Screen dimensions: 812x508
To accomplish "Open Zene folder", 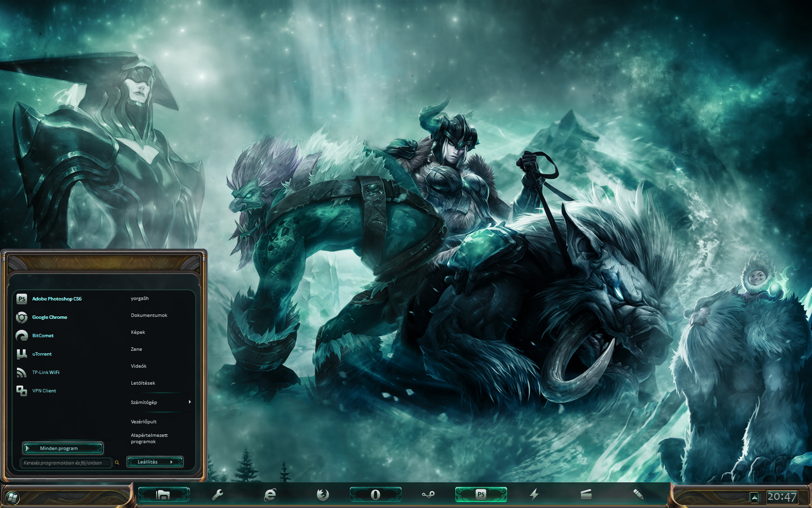I will click(136, 349).
